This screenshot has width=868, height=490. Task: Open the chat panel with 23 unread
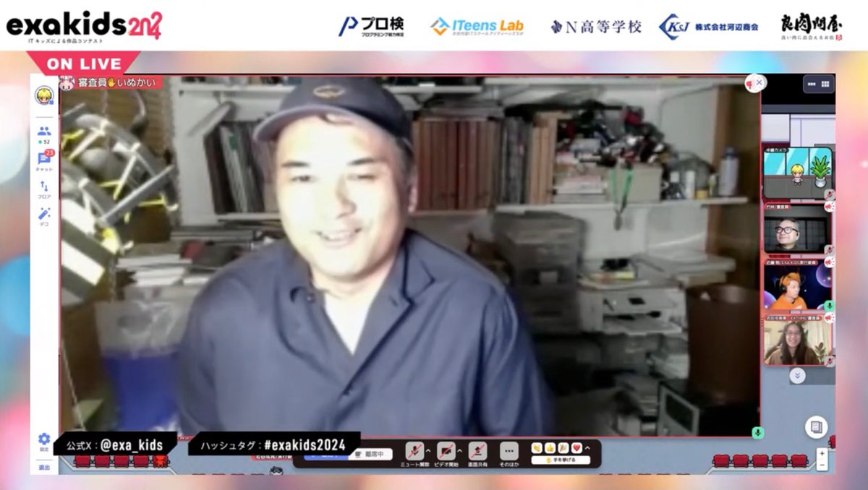(44, 161)
